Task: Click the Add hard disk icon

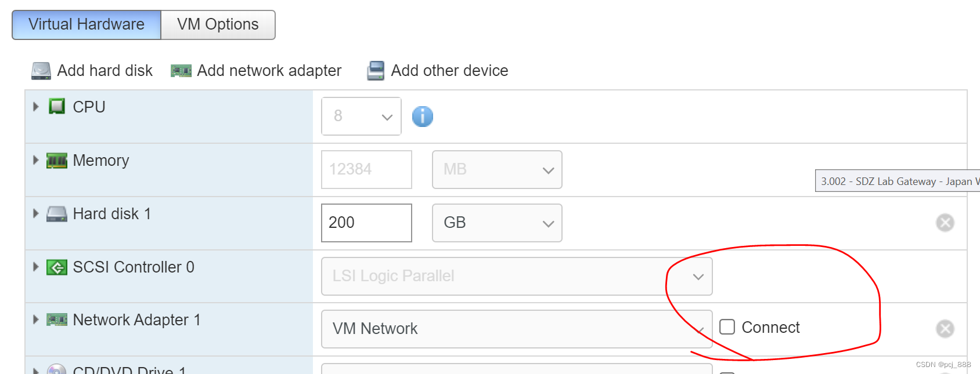Action: coord(41,71)
